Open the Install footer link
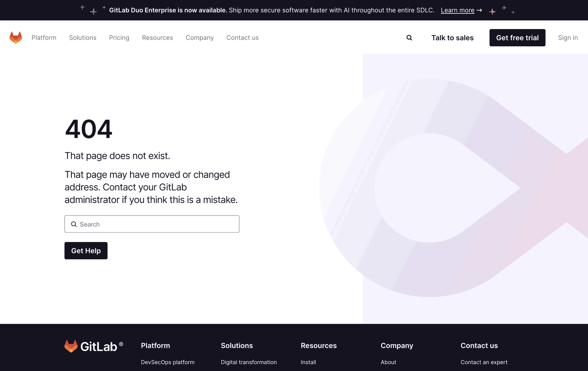The height and width of the screenshot is (371, 588). coord(308,362)
